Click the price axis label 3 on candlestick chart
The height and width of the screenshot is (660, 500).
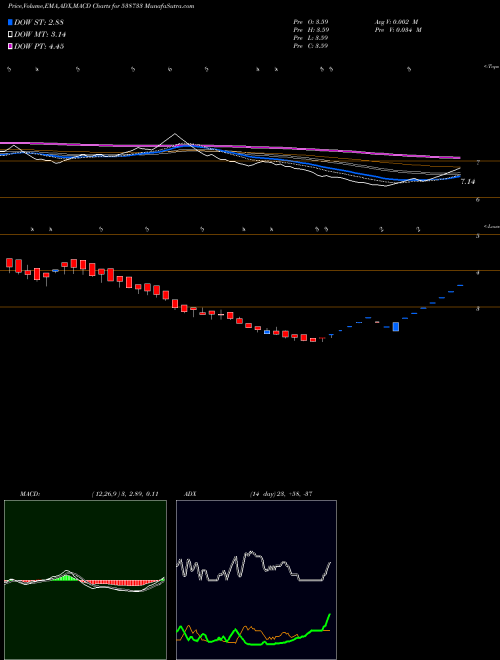[478, 309]
